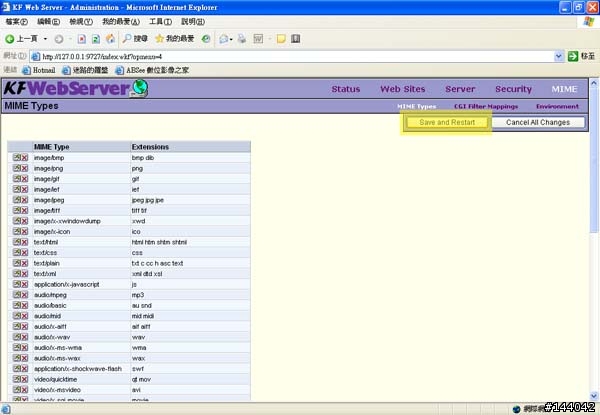The height and width of the screenshot is (415, 600).
Task: Select the MIME main tab
Action: (x=564, y=89)
